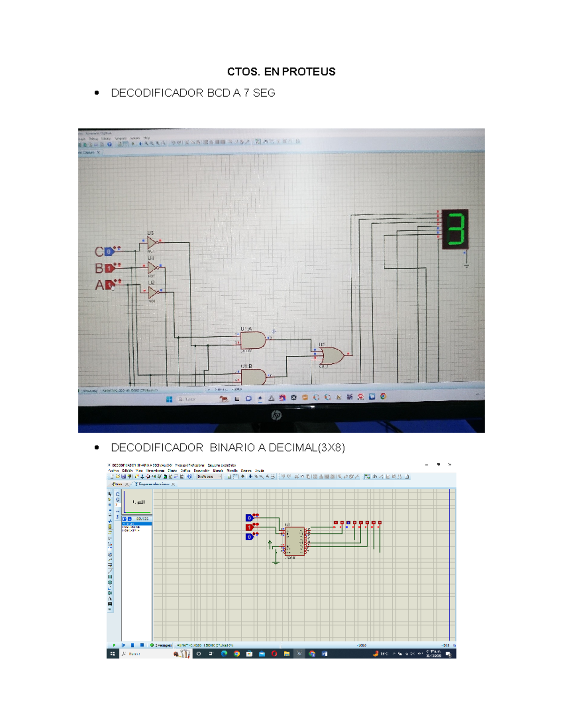This screenshot has height=728, width=563.
Task: Click the green 7-segment display showing 3
Action: pos(455,229)
